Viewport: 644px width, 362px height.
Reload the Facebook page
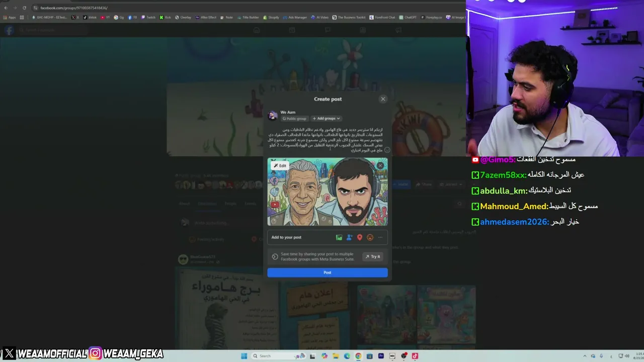click(x=24, y=8)
